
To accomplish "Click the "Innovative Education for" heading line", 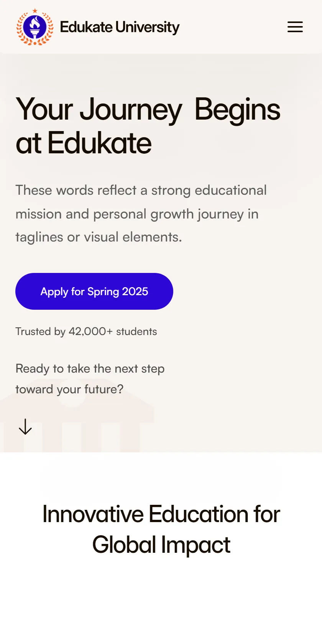I will pyautogui.click(x=161, y=514).
